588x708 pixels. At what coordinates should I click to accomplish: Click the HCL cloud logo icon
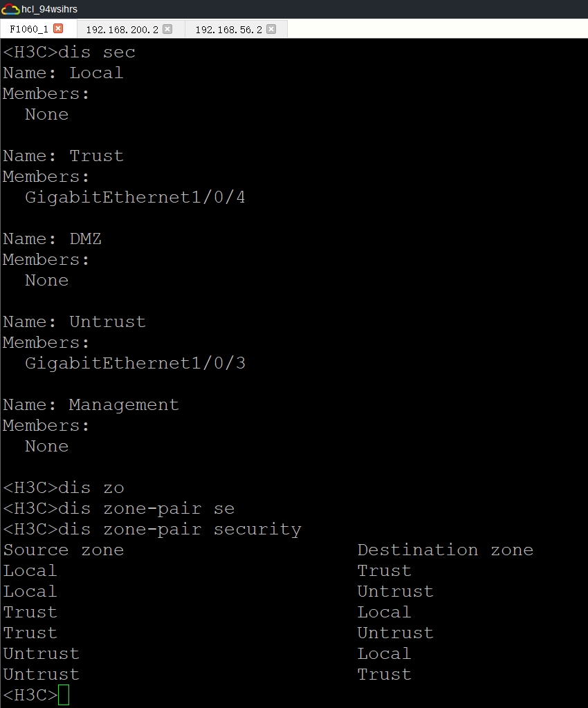point(10,9)
